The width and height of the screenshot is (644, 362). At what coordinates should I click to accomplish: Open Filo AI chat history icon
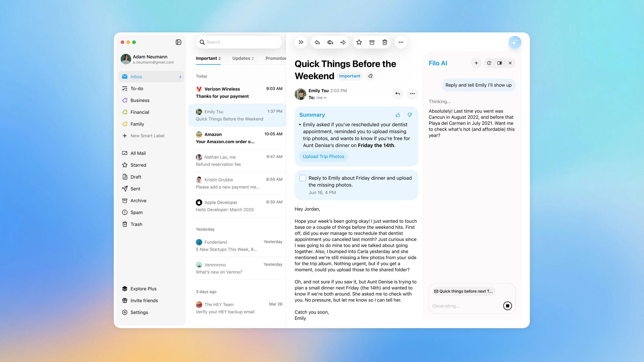[x=489, y=63]
